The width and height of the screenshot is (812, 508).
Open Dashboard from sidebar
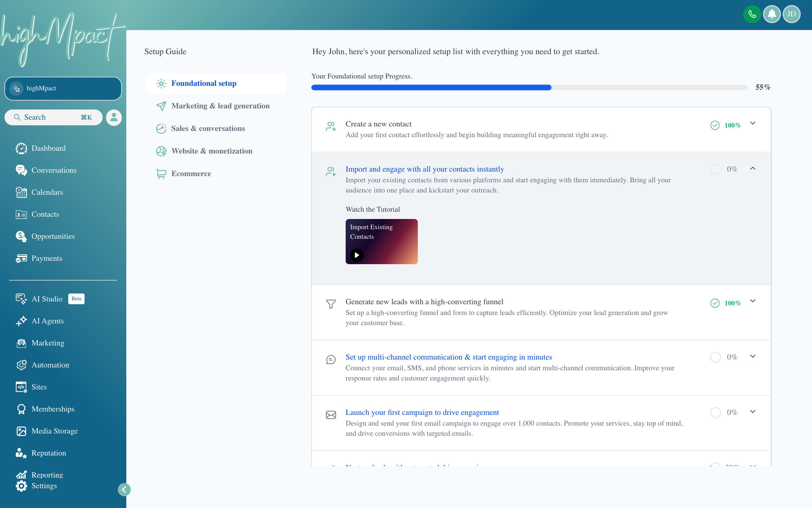[41, 148]
